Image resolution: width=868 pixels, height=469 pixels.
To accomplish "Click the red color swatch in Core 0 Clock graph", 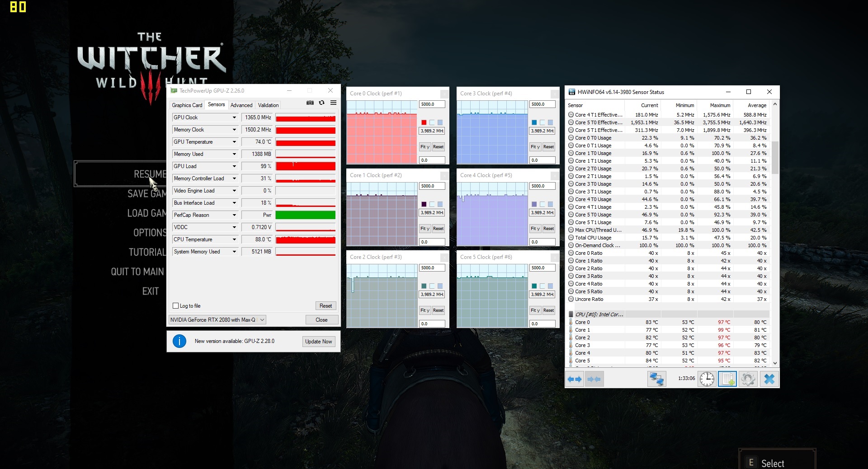I will pos(424,122).
